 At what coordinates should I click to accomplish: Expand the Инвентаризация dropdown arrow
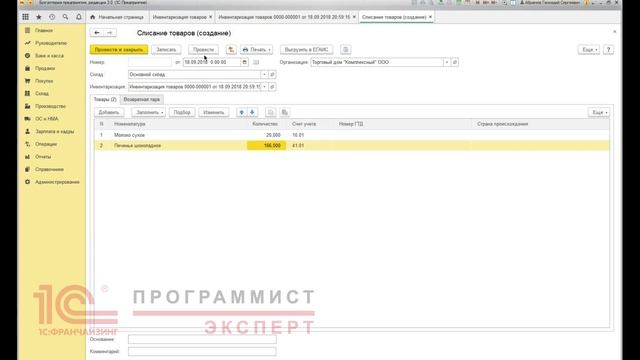click(x=264, y=87)
